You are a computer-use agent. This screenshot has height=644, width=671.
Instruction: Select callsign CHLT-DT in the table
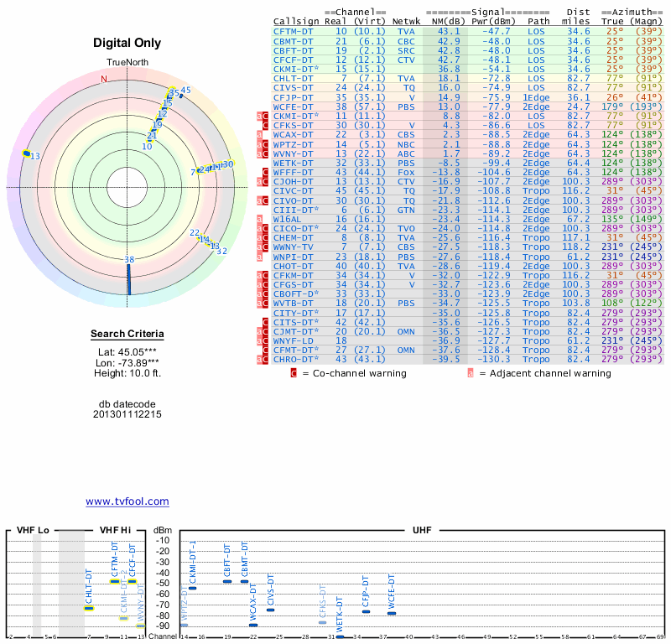point(293,78)
